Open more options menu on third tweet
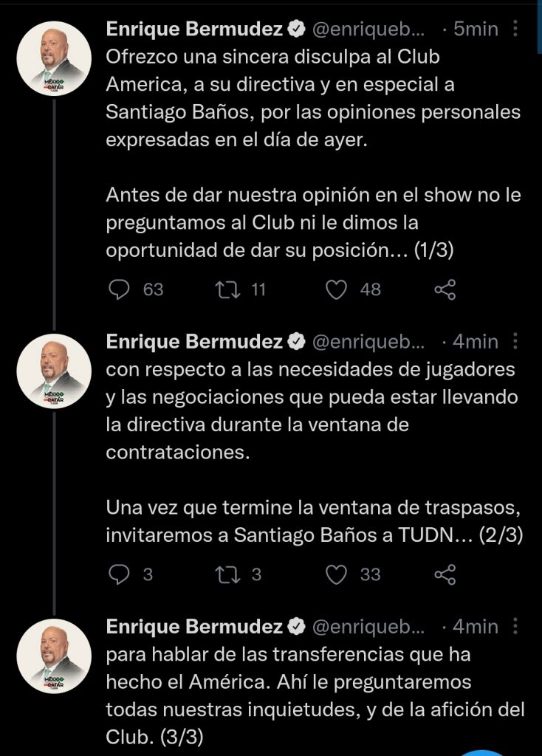 coord(515,626)
